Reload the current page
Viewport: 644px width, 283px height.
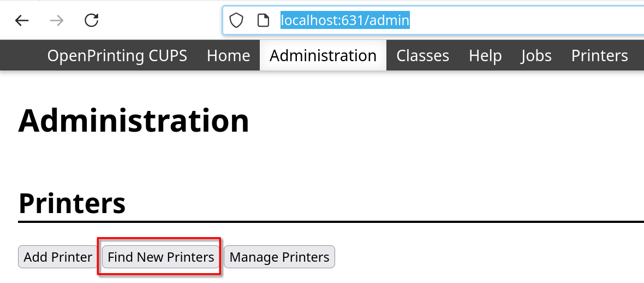coord(92,21)
